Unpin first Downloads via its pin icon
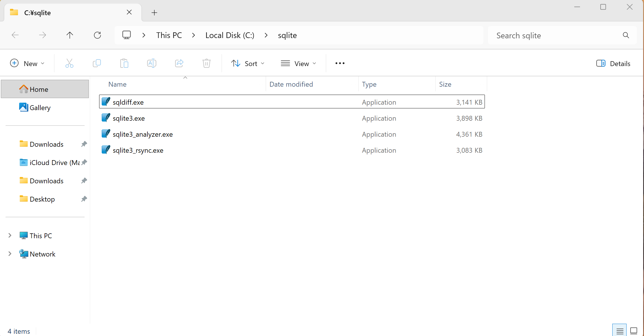The height and width of the screenshot is (336, 644). coord(84,144)
